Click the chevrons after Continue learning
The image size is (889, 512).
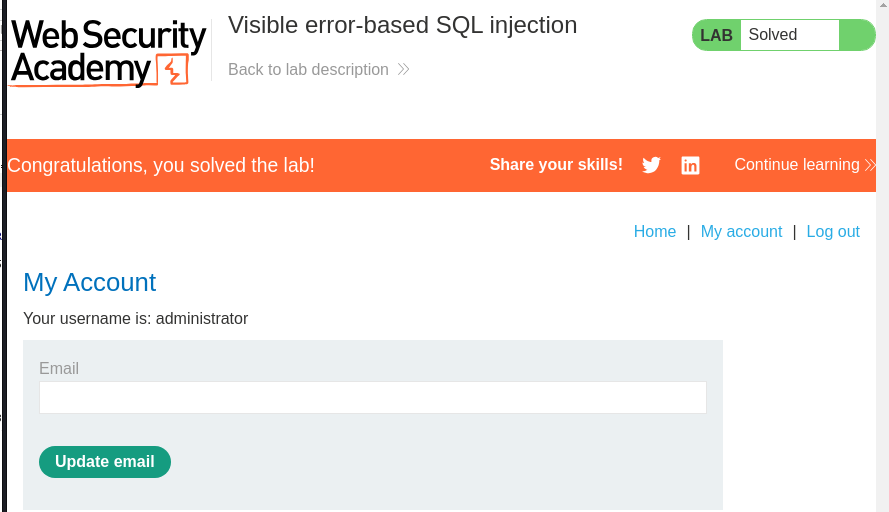point(870,165)
